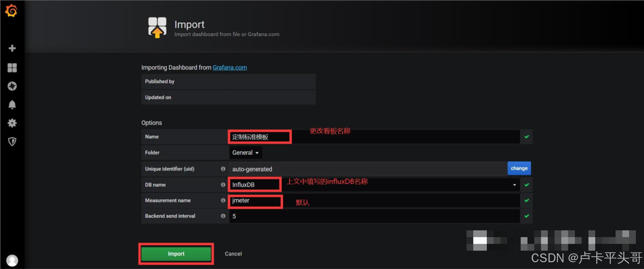Open the user profile avatar

click(12, 261)
